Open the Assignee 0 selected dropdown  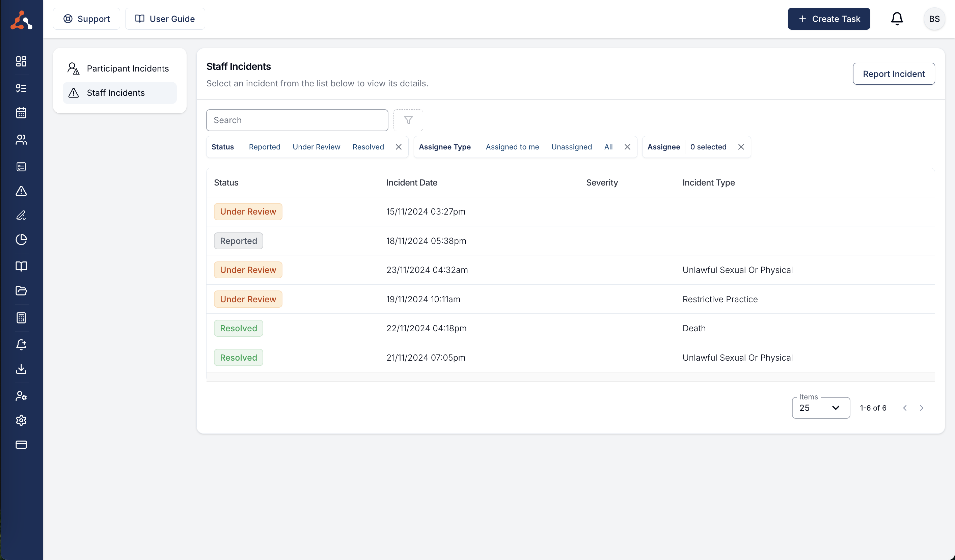tap(708, 147)
